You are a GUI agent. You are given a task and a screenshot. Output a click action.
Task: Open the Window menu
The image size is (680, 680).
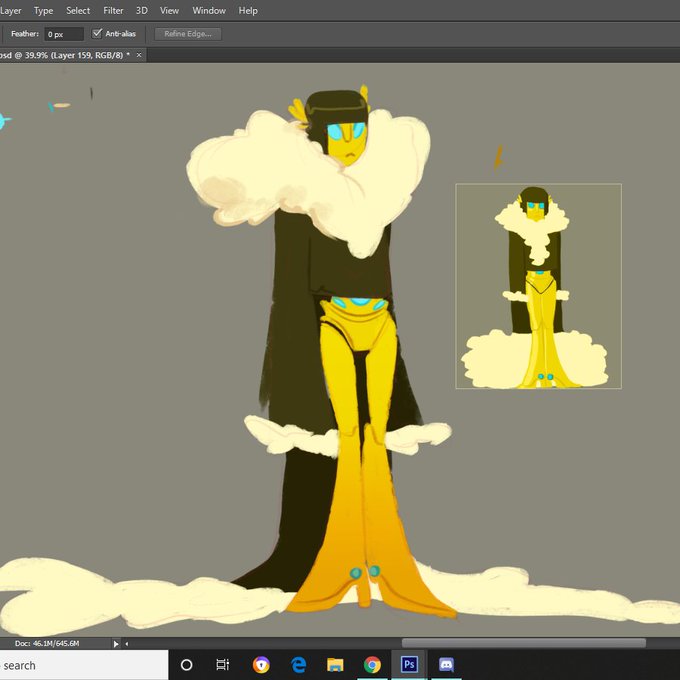(209, 10)
